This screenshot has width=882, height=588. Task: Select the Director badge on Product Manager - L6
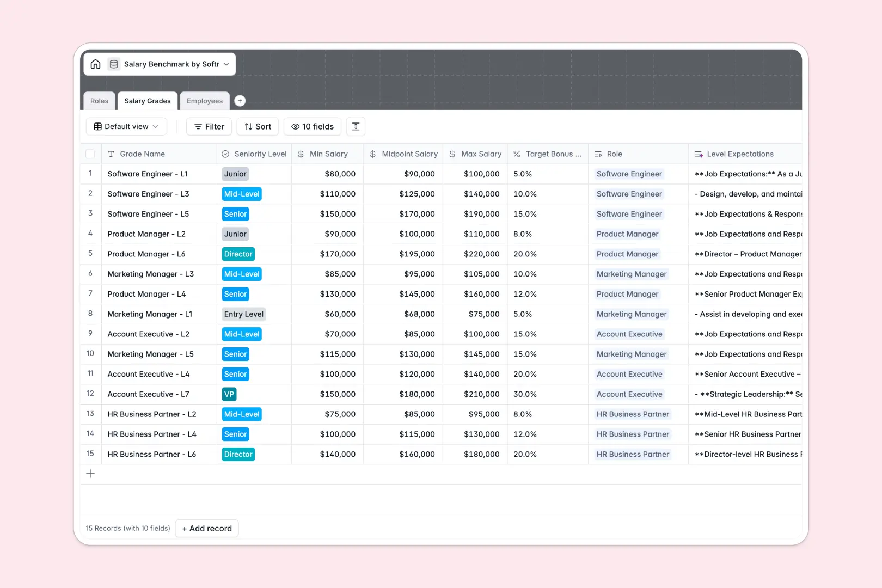(x=238, y=254)
